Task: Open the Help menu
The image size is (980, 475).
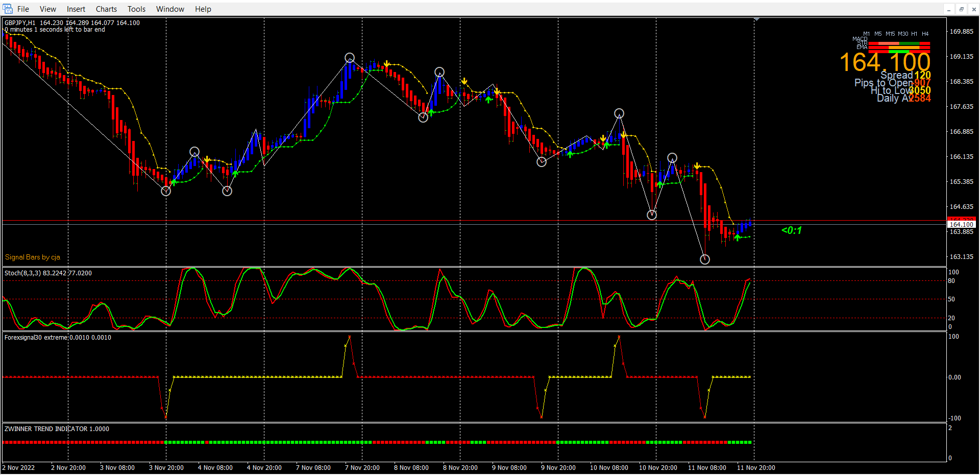Action: [x=203, y=9]
